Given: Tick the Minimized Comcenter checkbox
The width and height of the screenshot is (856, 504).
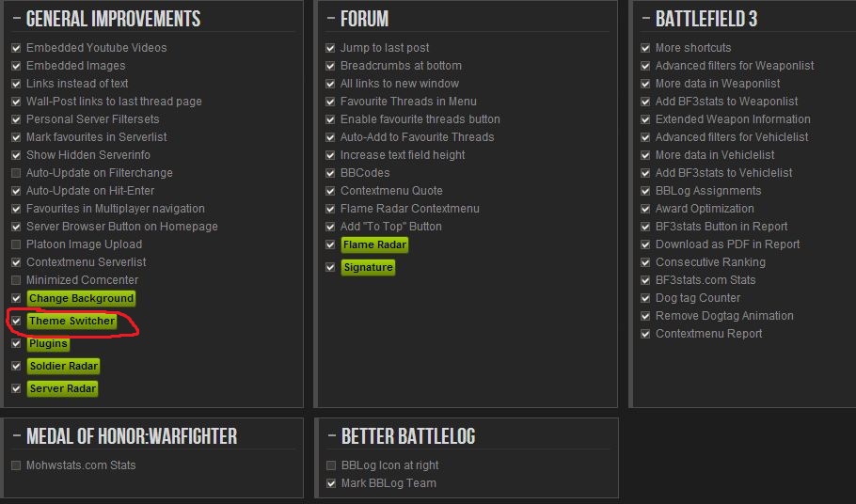Looking at the screenshot, I should click(16, 280).
